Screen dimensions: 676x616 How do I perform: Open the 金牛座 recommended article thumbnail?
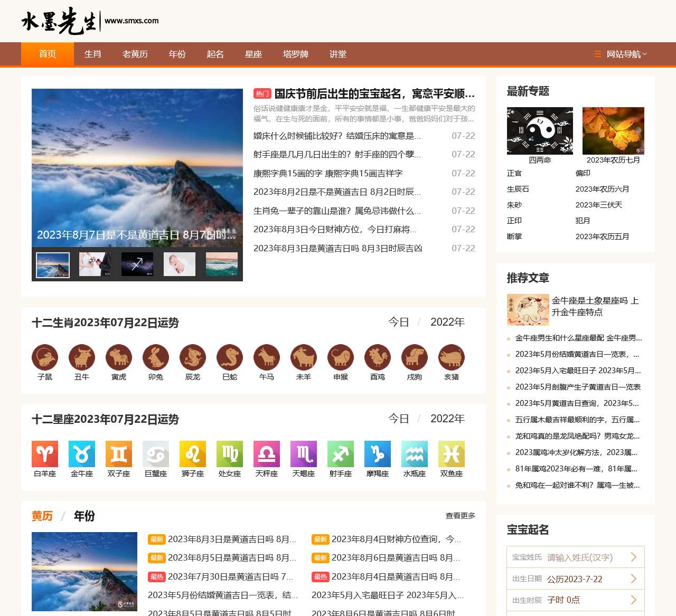[528, 310]
